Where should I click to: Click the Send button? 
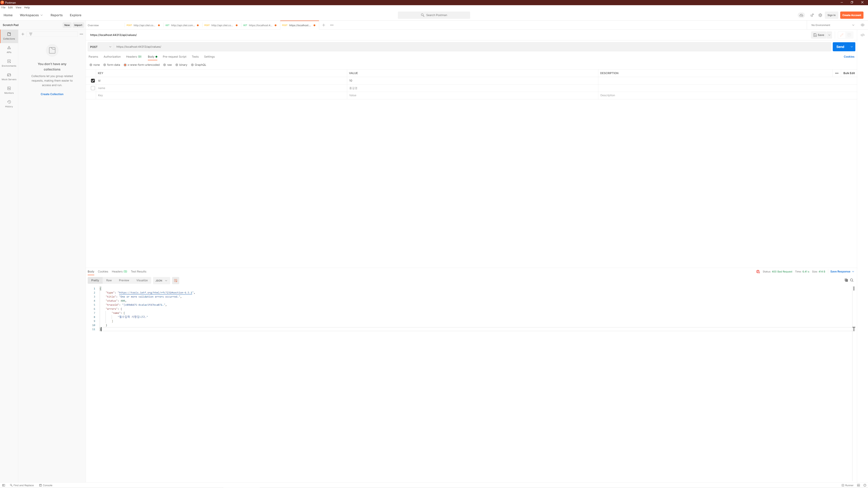click(840, 47)
